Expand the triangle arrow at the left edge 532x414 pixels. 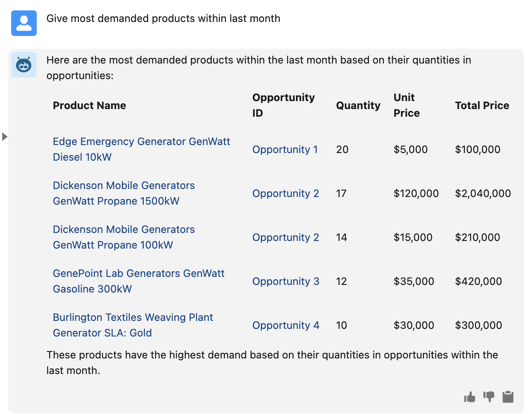[5, 137]
